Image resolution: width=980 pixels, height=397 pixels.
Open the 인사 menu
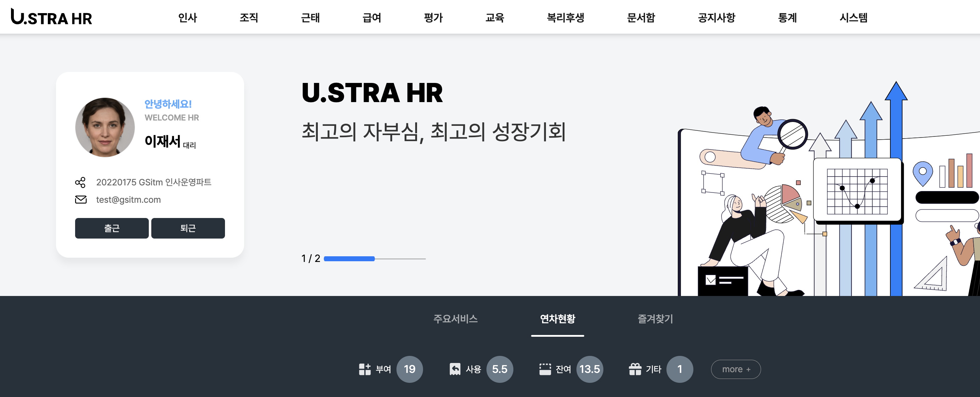(187, 17)
